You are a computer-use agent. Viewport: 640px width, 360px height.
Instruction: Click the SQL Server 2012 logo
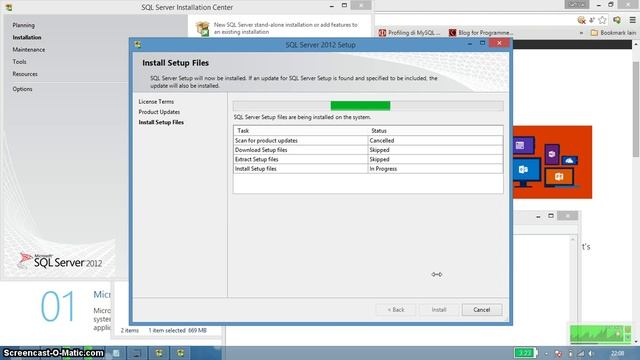(60, 261)
